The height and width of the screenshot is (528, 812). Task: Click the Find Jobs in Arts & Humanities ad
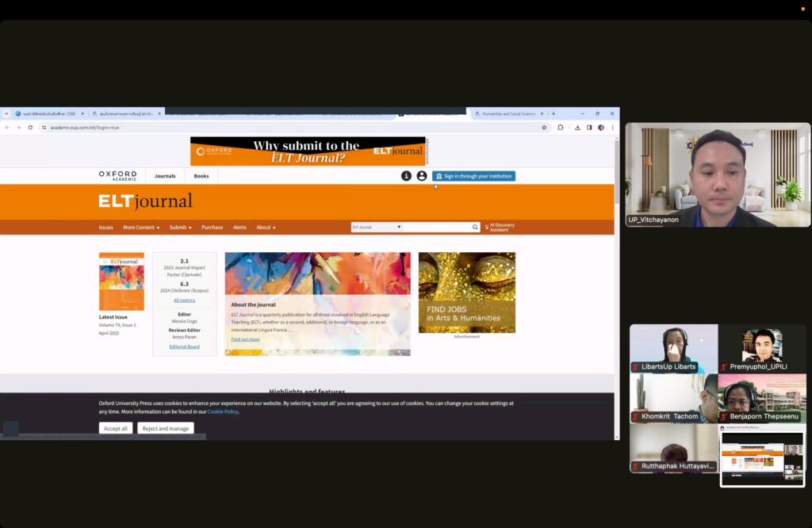(x=467, y=293)
